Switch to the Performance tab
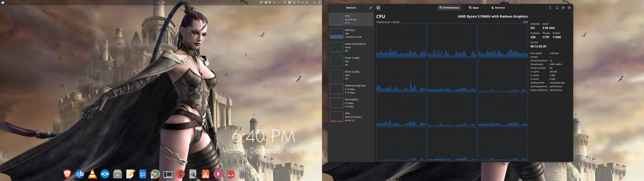The height and width of the screenshot is (181, 644). (x=449, y=8)
